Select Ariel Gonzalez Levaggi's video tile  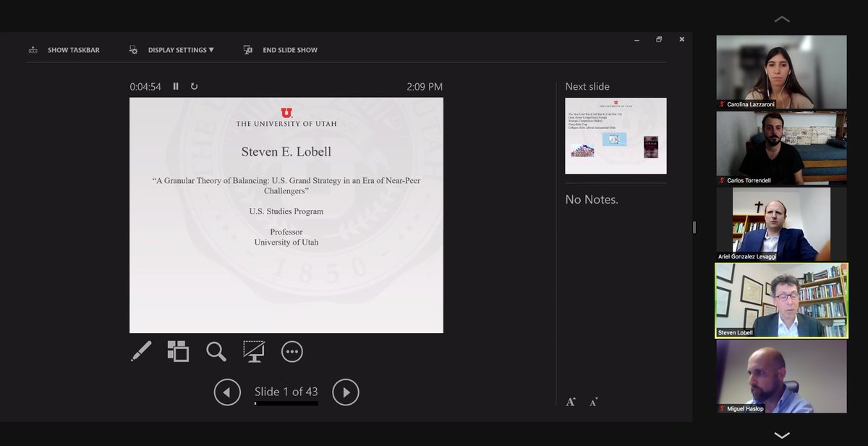[x=781, y=224]
